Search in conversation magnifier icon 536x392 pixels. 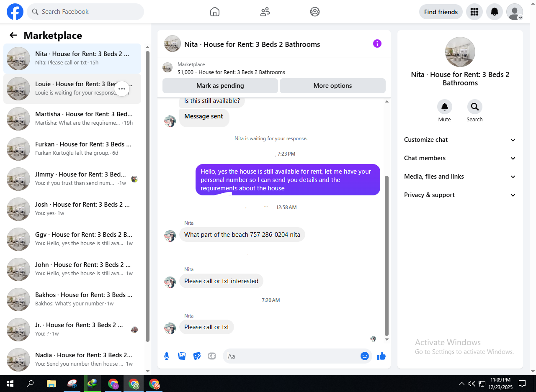pos(475,107)
